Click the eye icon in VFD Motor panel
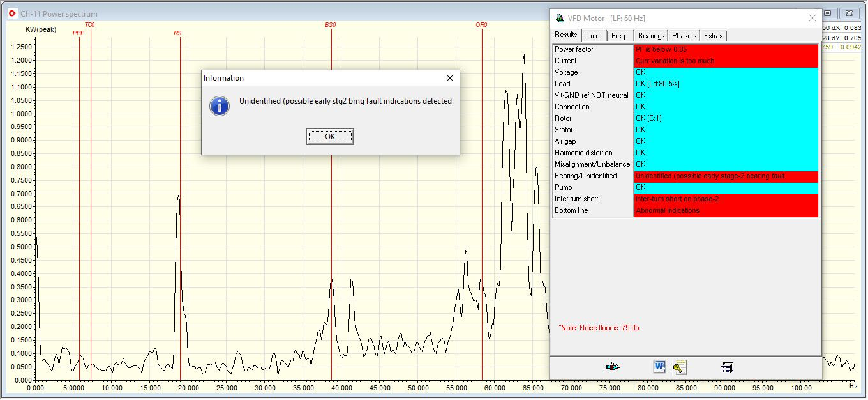The image size is (868, 400). pyautogui.click(x=612, y=367)
